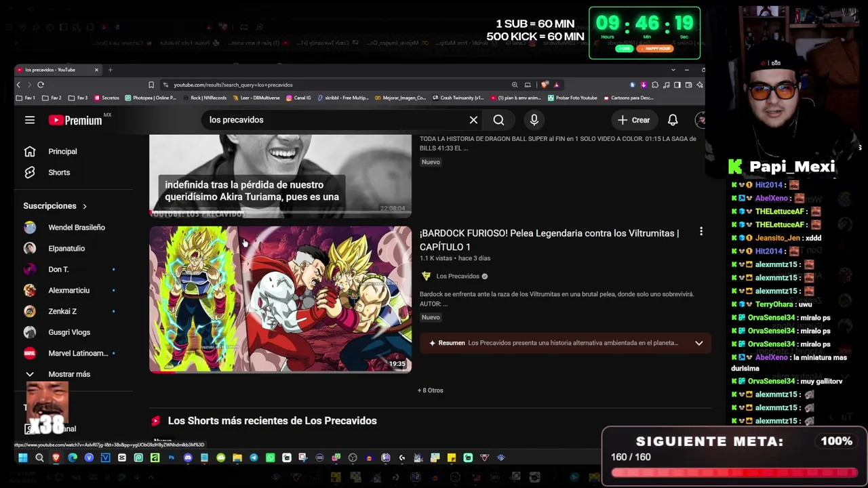This screenshot has width=868, height=488.
Task: Bookmark this page using the bookmark icon
Action: click(151, 85)
